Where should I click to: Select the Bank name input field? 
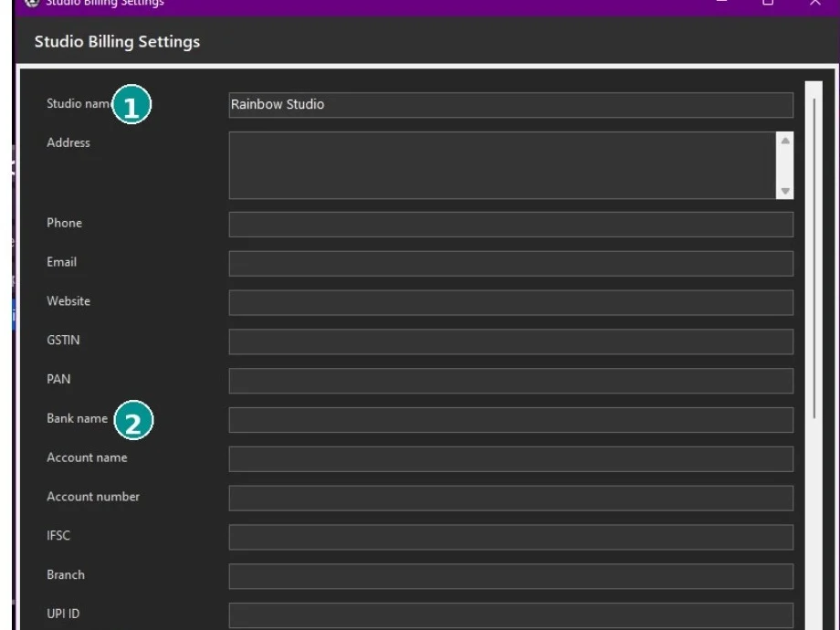[x=510, y=420]
